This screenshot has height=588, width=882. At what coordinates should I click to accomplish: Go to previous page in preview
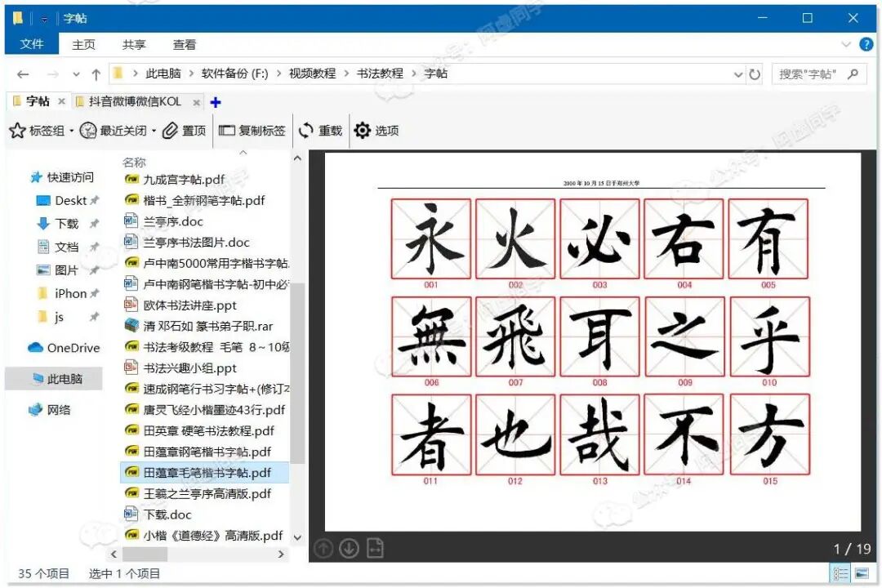coord(323,548)
